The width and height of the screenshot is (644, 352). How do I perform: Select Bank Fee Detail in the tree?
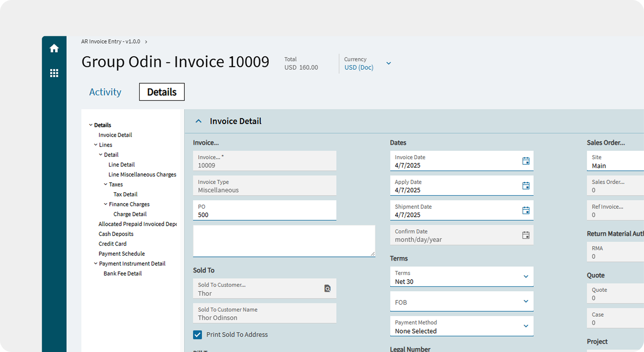click(x=122, y=274)
